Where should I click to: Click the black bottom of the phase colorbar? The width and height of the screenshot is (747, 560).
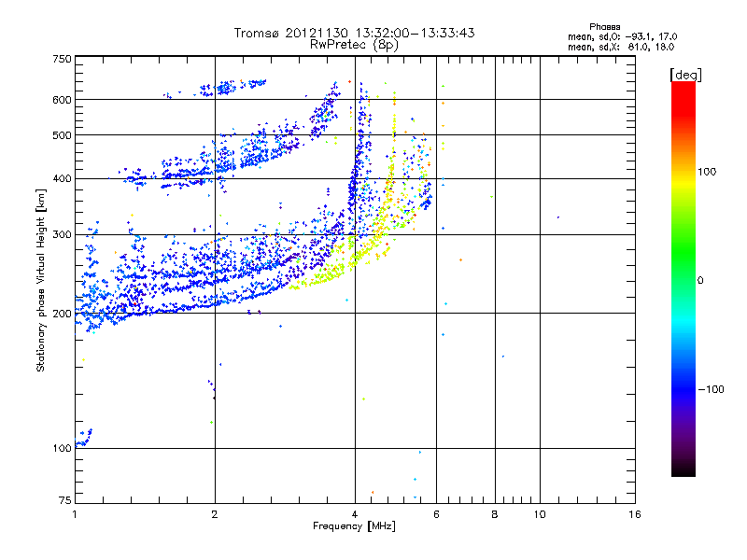click(684, 469)
